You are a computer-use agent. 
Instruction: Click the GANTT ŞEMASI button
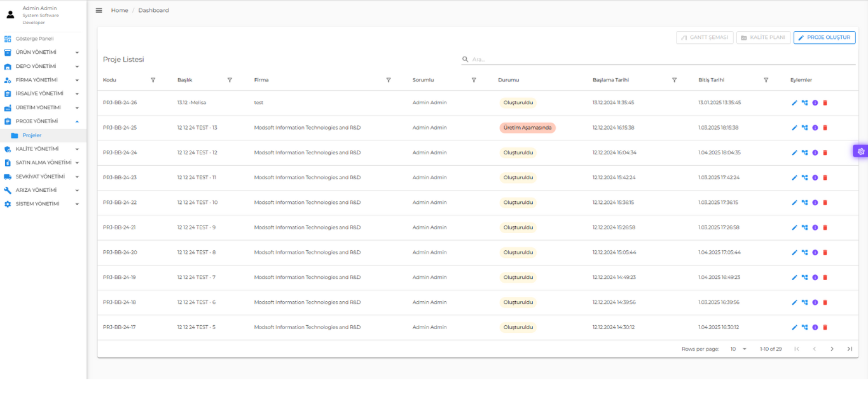click(x=705, y=37)
